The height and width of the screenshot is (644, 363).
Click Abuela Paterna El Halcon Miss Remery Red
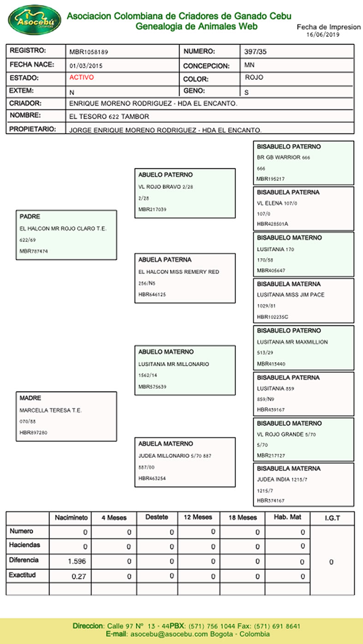(184, 278)
